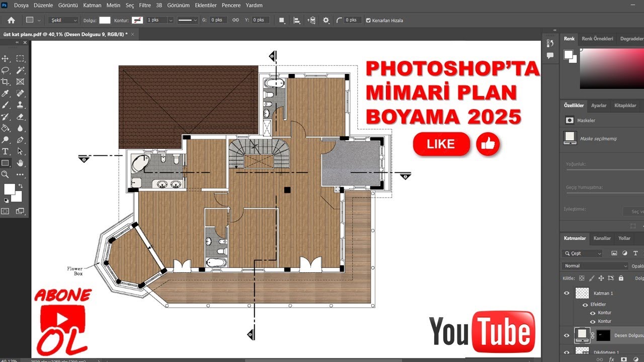Select the Brush tool
644x362 pixels.
point(6,105)
